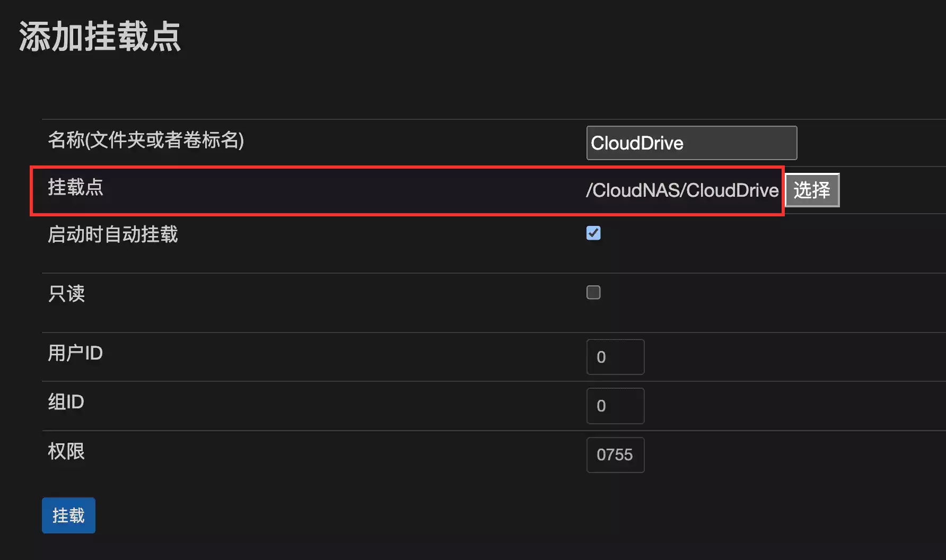
Task: Enable the 只读 checkbox
Action: click(593, 292)
